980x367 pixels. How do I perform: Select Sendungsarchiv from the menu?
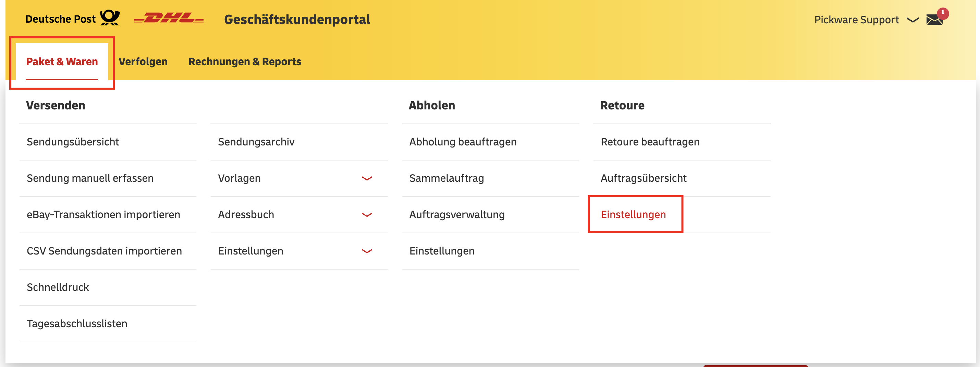click(x=256, y=141)
